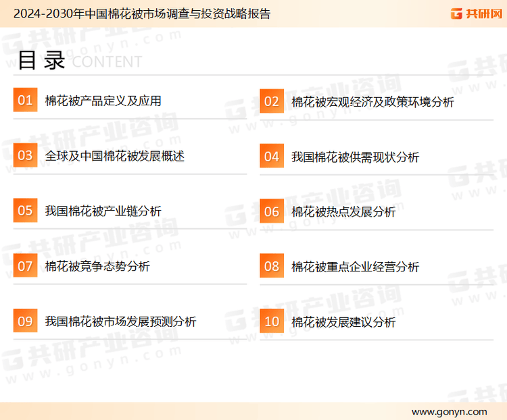Image resolution: width=507 pixels, height=420 pixels.
Task: Open 棉花被重点企业经营分析 chapter
Action: point(355,267)
